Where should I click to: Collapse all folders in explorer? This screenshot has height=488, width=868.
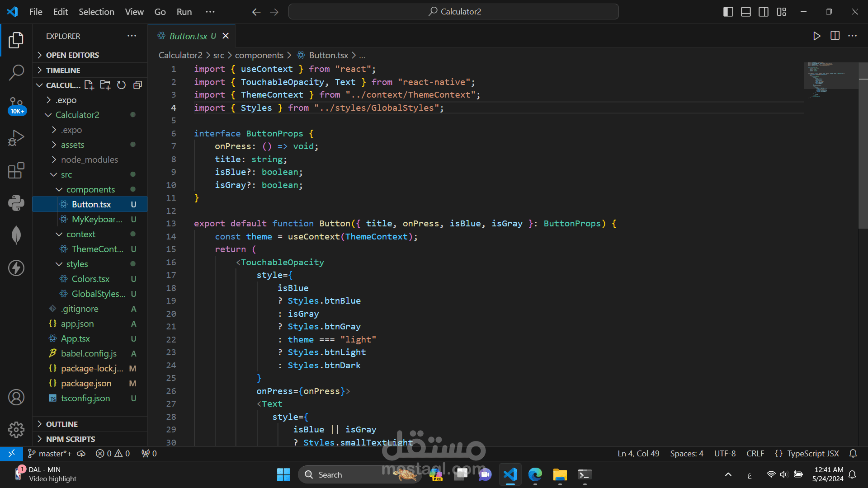point(138,85)
